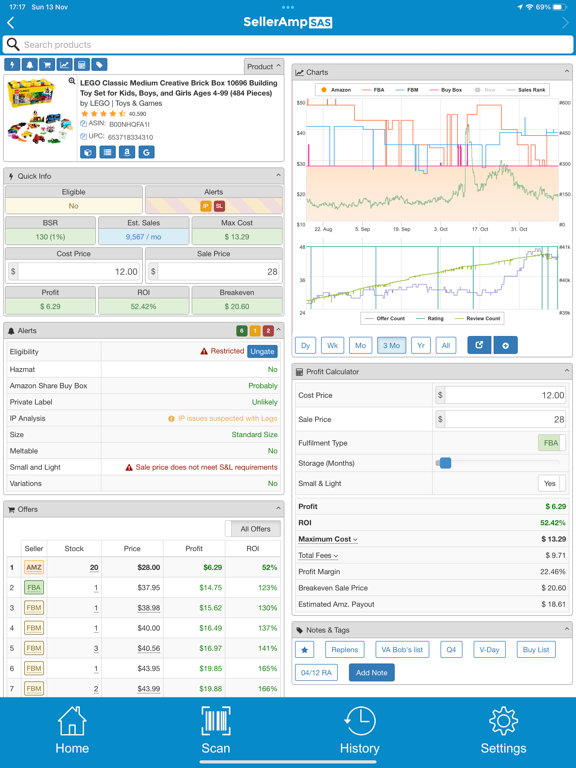The height and width of the screenshot is (768, 576).
Task: Click the SL alert badge in Quick Info
Action: [219, 206]
